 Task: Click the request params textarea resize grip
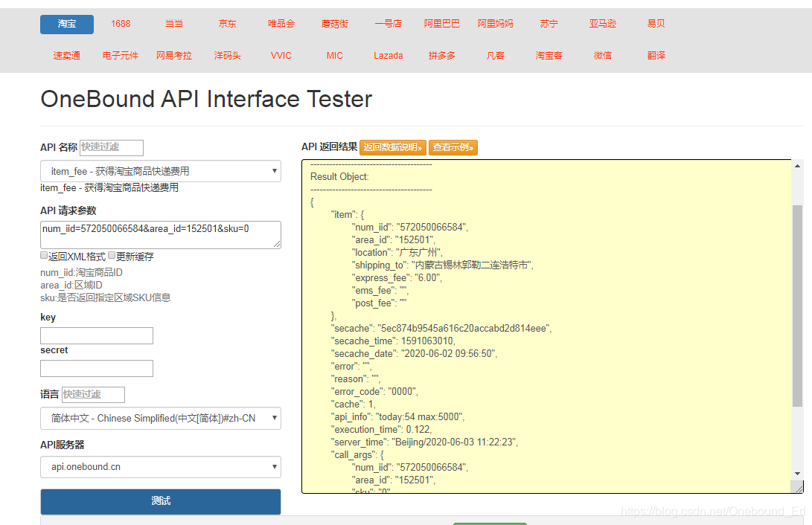coord(277,245)
